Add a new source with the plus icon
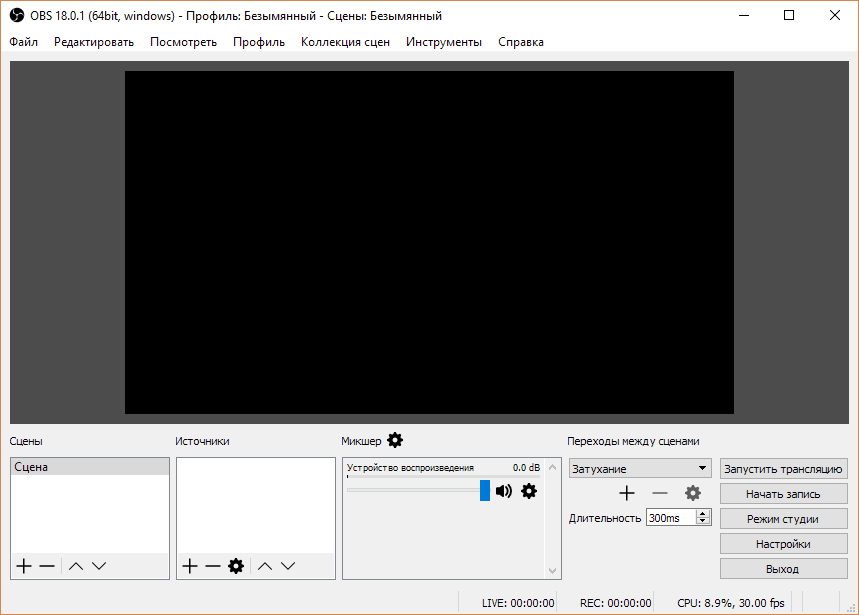Viewport: 859px width, 615px height. pos(189,566)
